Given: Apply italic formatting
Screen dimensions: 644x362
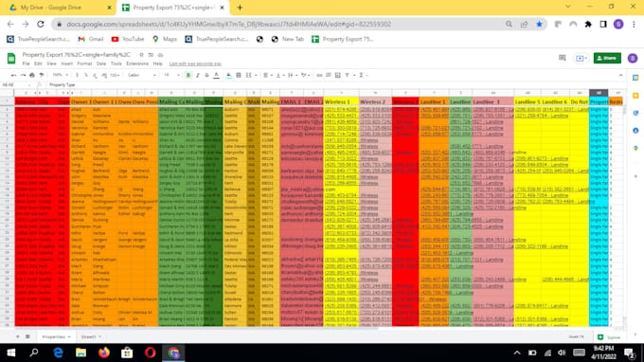Looking at the screenshot, I should pyautogui.click(x=198, y=75).
